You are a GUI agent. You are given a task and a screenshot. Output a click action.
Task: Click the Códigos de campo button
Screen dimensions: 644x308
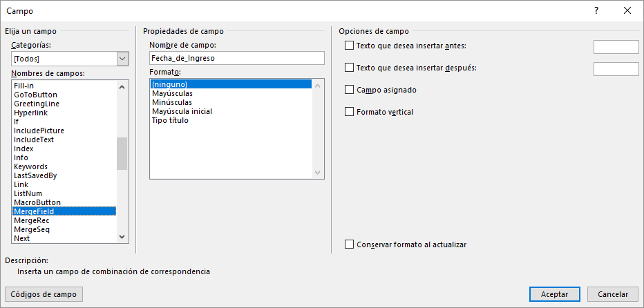pyautogui.click(x=44, y=294)
